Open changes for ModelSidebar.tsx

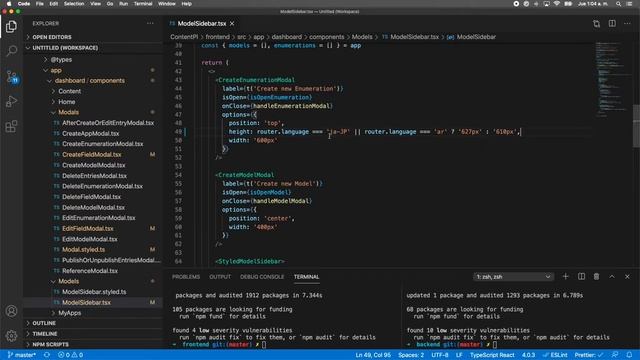click(x=596, y=24)
